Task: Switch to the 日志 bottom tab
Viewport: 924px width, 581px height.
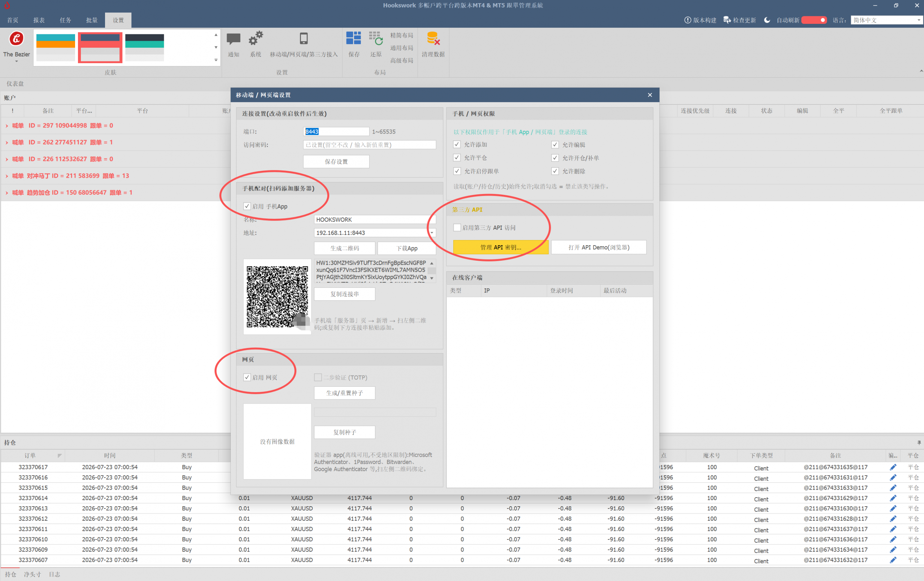Action: coord(55,574)
